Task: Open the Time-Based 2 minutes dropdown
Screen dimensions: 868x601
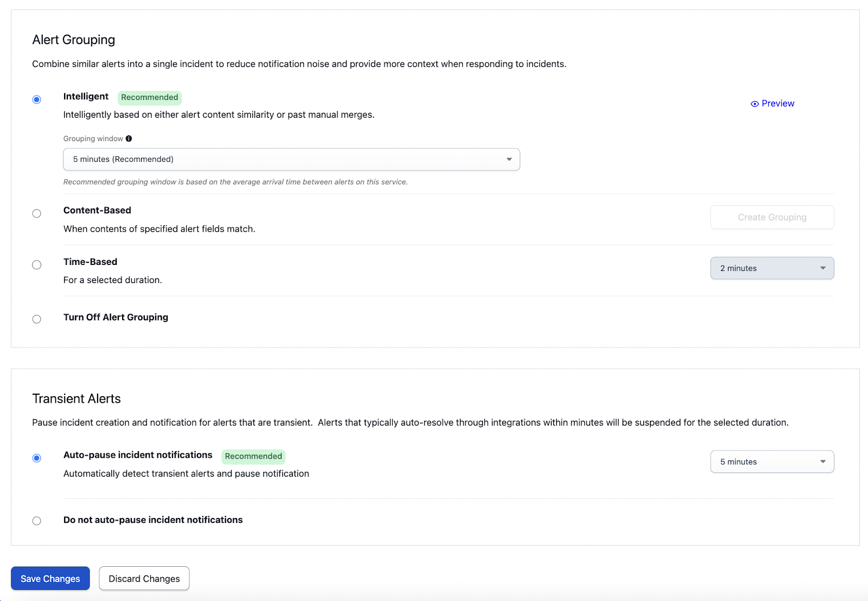Action: click(771, 268)
